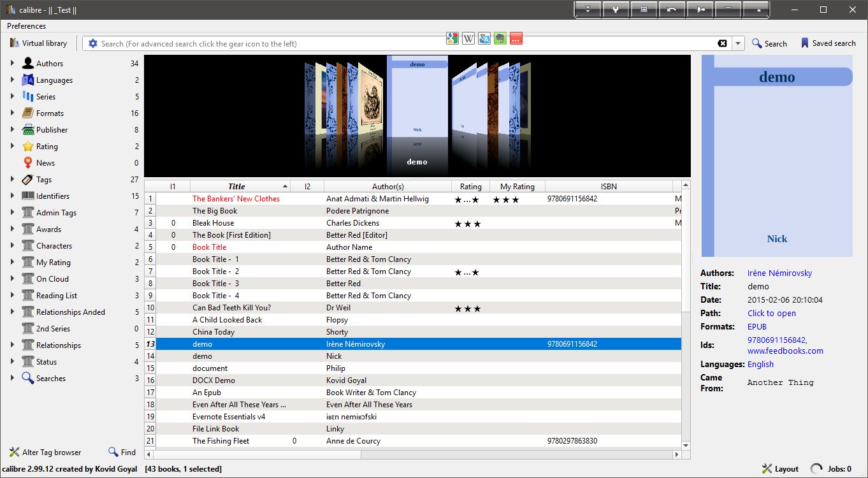
Task: Open the www.feedbooks.com identifier link
Action: 785,351
